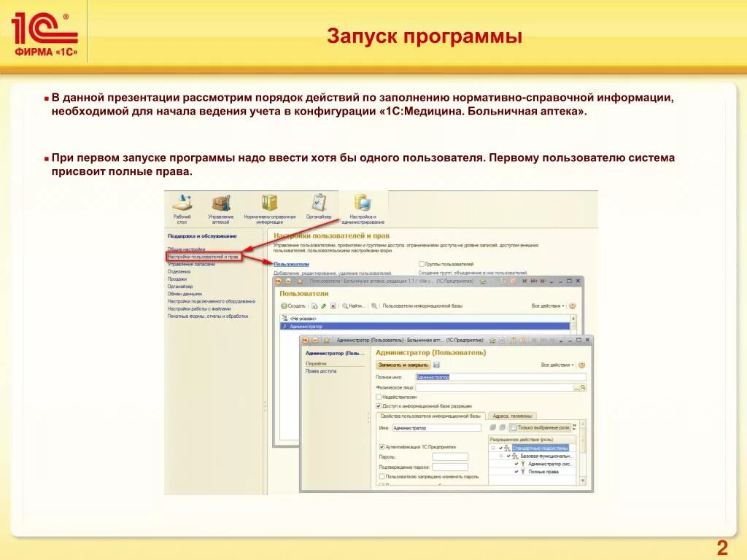Toggle Пользователю запрещено изменять пароль checkbox
Viewport: 747px width, 560px height.
(x=382, y=476)
